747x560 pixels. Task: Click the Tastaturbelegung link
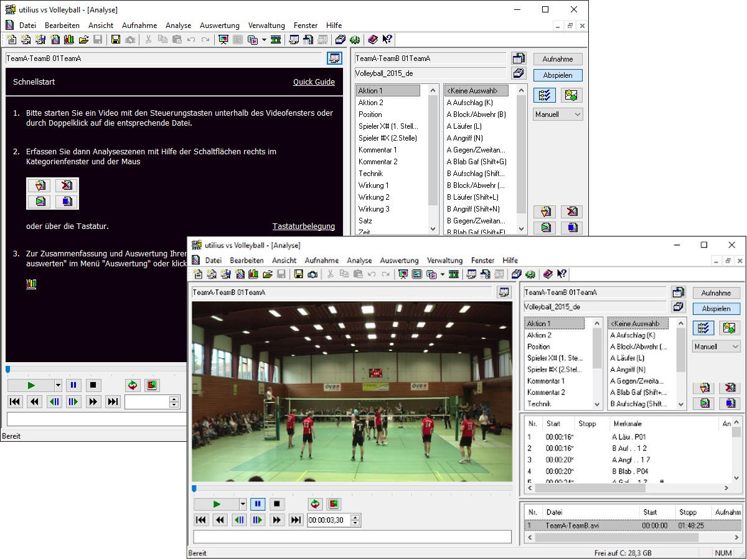click(303, 226)
